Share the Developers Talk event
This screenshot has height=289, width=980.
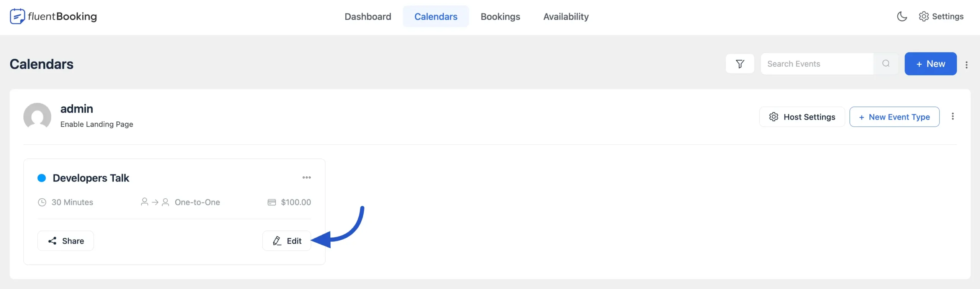coord(65,241)
